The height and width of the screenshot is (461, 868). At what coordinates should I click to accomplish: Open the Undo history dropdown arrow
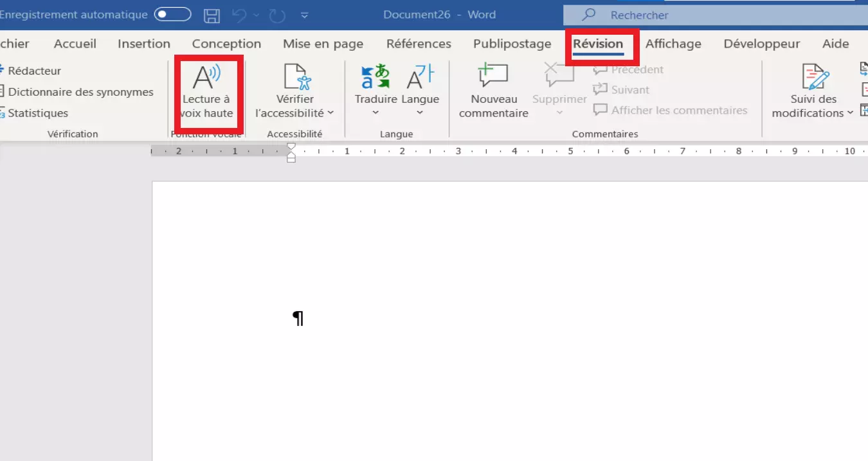point(257,15)
